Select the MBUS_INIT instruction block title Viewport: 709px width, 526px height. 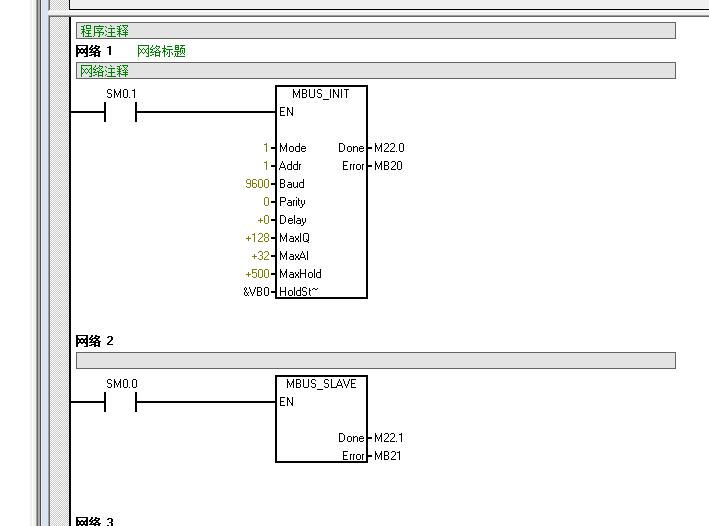(321, 94)
